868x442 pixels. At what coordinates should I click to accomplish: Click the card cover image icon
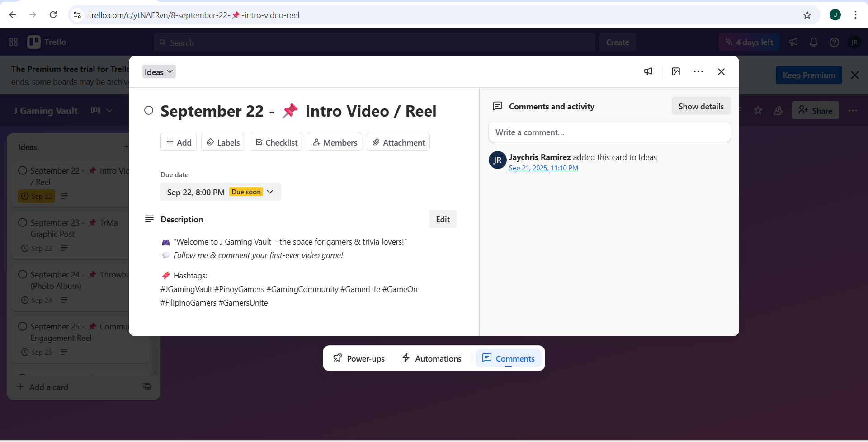[675, 71]
